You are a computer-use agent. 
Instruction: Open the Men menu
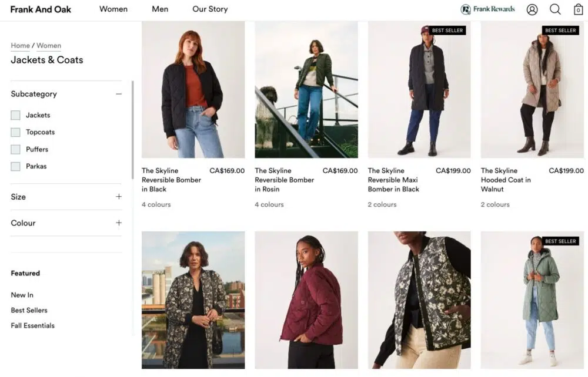[x=160, y=9]
